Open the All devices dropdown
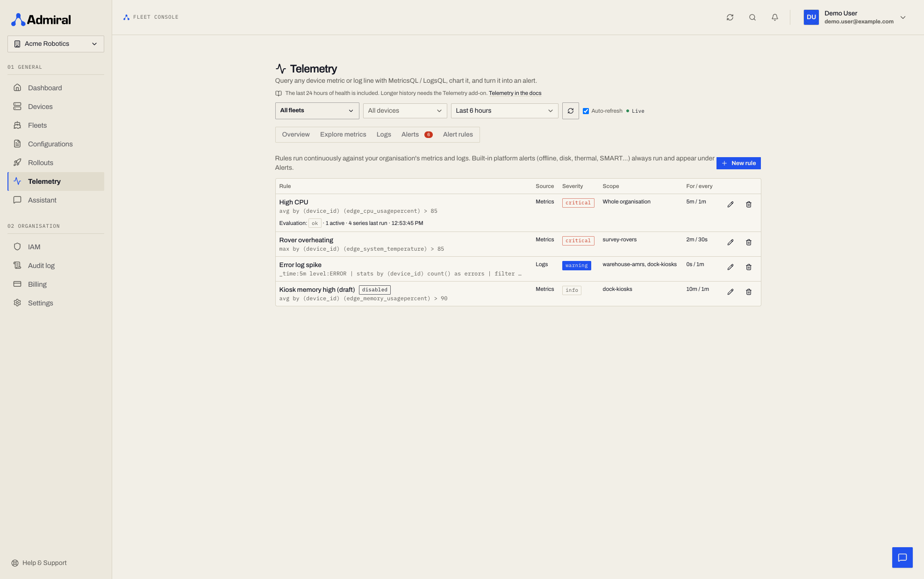This screenshot has width=924, height=579. pos(405,111)
